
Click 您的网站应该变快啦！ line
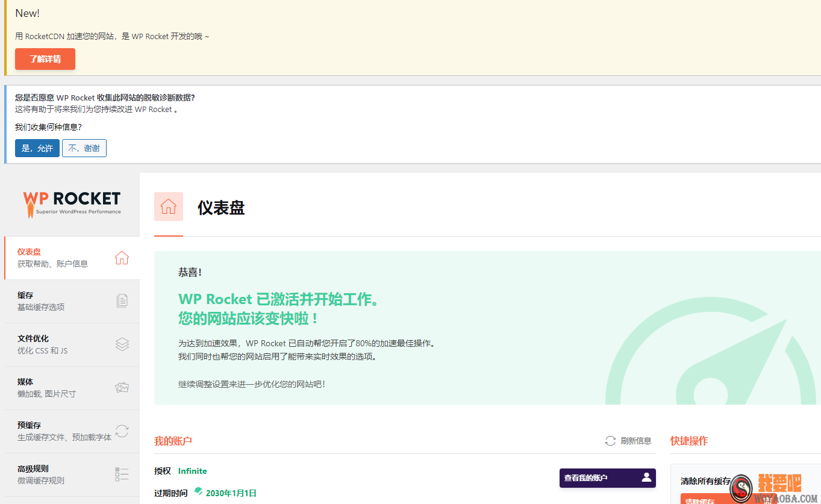pyautogui.click(x=249, y=318)
